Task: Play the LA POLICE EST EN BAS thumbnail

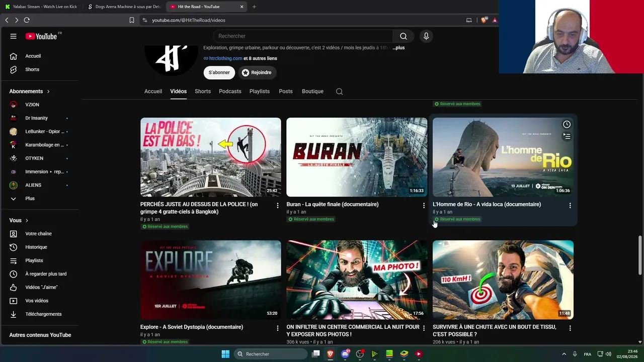Action: pyautogui.click(x=211, y=157)
